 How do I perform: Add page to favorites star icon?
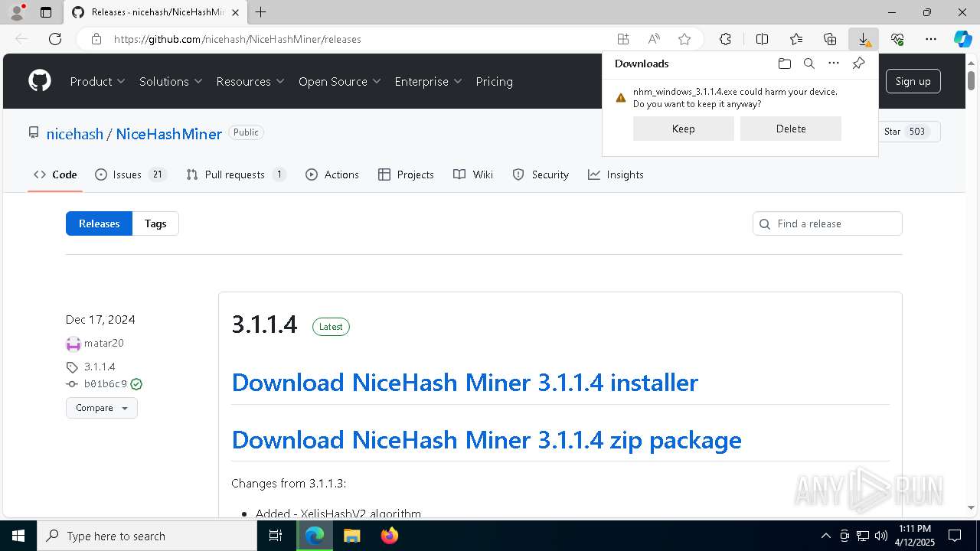(x=684, y=39)
